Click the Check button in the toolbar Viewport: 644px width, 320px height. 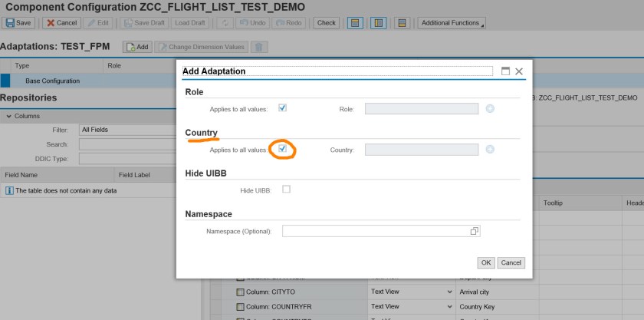point(327,23)
